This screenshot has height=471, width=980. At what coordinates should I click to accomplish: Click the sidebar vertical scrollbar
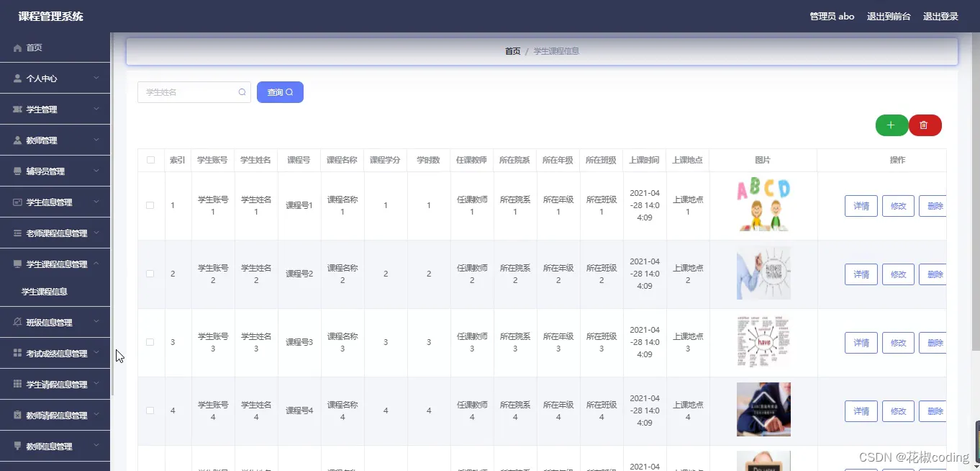pyautogui.click(x=112, y=214)
